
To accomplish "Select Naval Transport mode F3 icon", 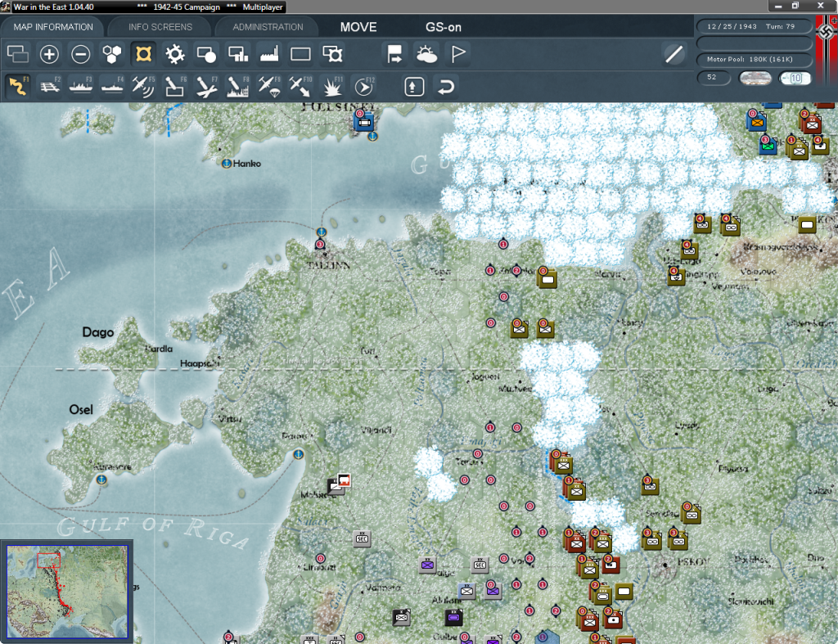I will point(81,86).
